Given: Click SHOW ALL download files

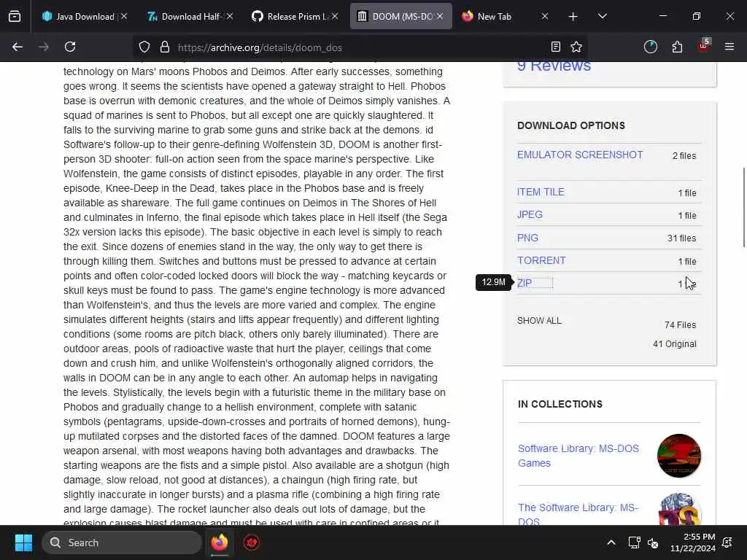Looking at the screenshot, I should coord(539,321).
